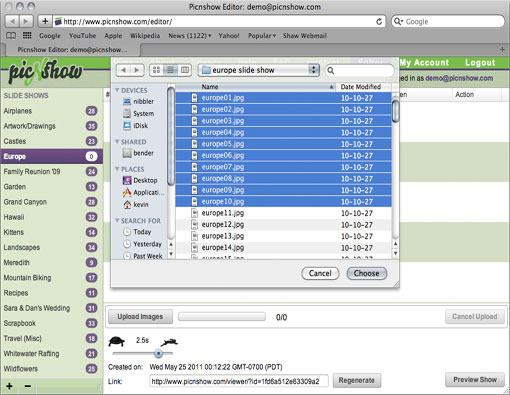
Task: Go forward in the Safari browser
Action: [x=25, y=22]
